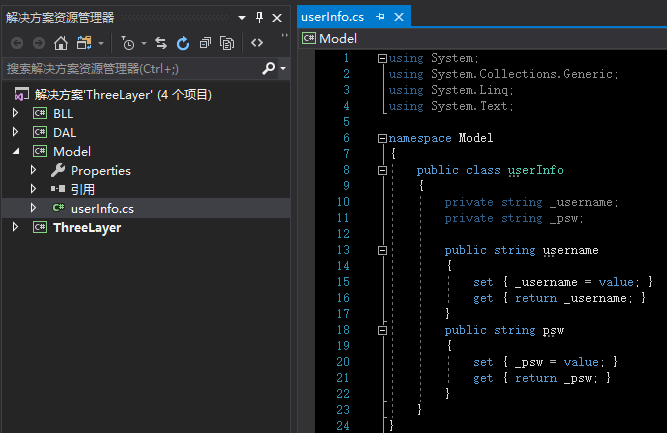Select the BLL project

(x=63, y=114)
